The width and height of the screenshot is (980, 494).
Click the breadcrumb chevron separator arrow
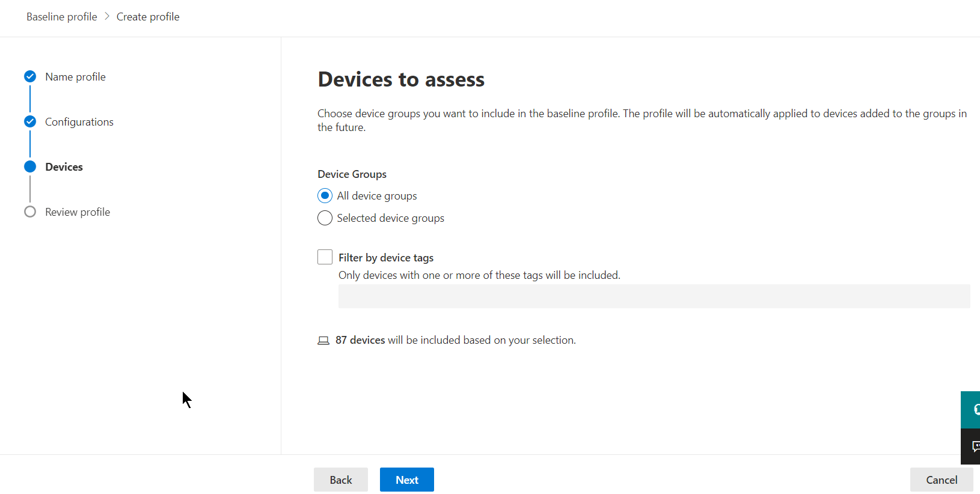tap(107, 16)
